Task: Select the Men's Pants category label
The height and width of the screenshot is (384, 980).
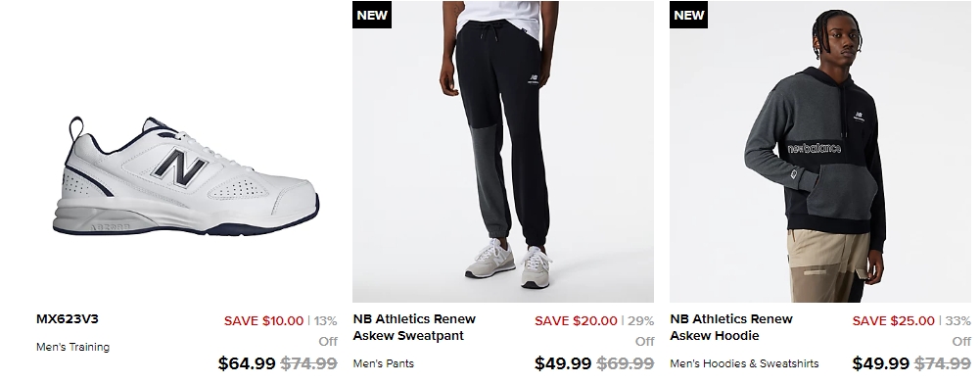Action: pyautogui.click(x=383, y=363)
